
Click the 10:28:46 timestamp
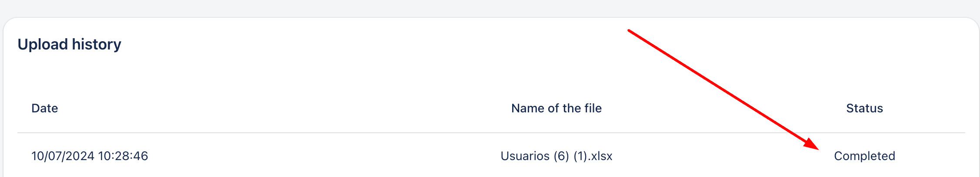pyautogui.click(x=123, y=156)
